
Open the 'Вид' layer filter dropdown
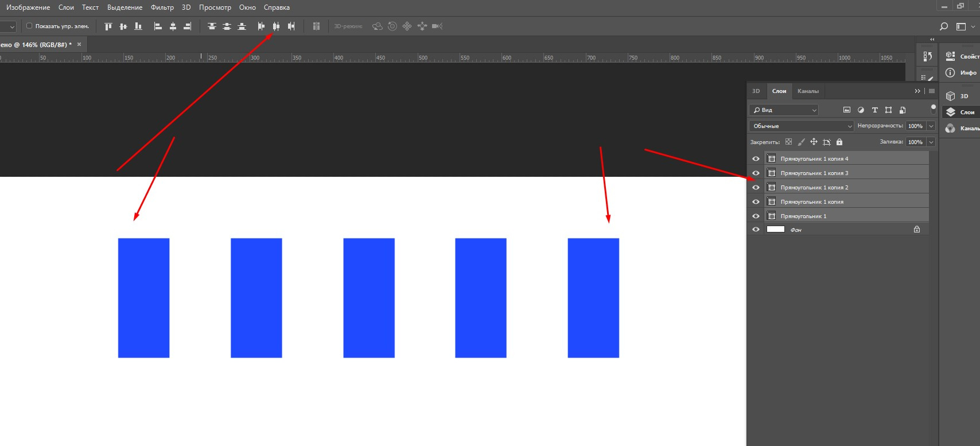pos(784,110)
